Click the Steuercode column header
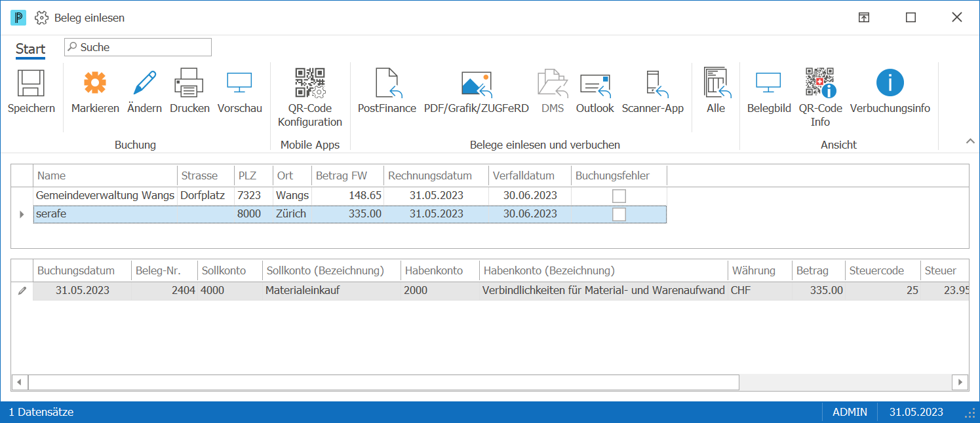This screenshot has height=423, width=980. pos(882,270)
